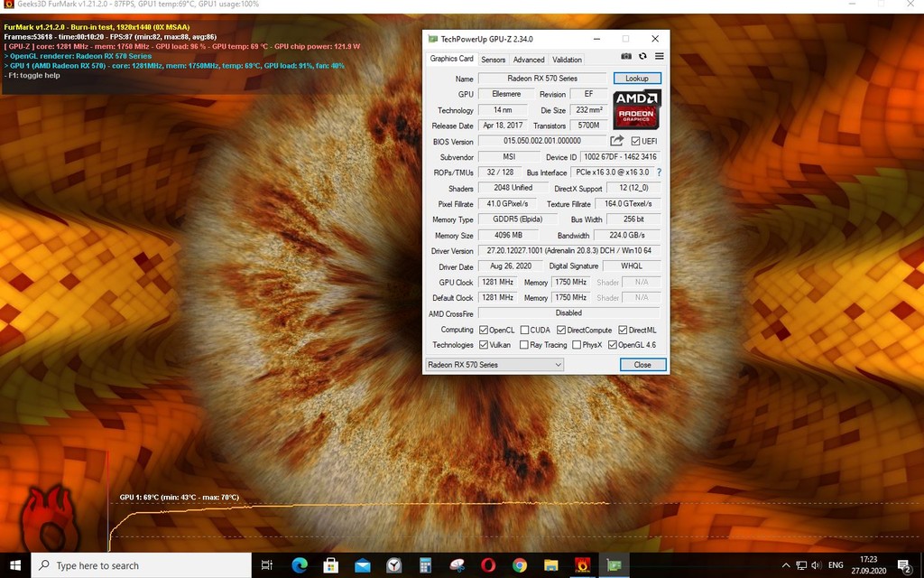Click the 'WHQL' digital signature value
924x578 pixels.
tap(632, 266)
